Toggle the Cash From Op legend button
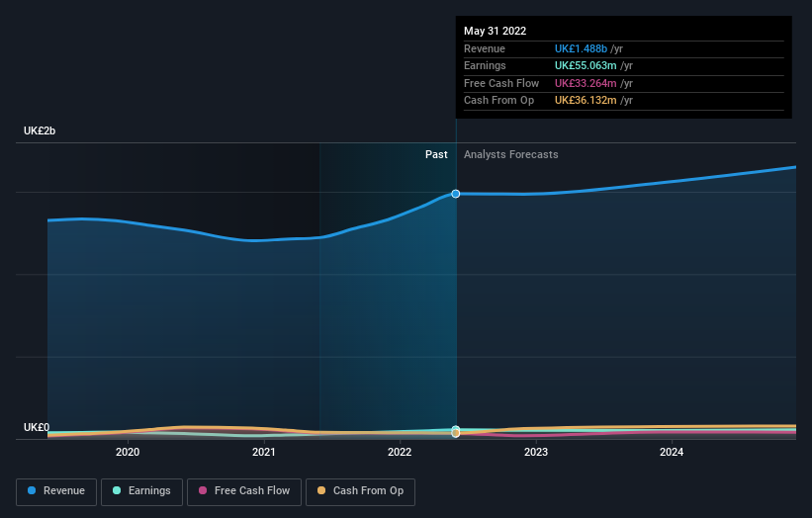812x518 pixels. coord(360,491)
